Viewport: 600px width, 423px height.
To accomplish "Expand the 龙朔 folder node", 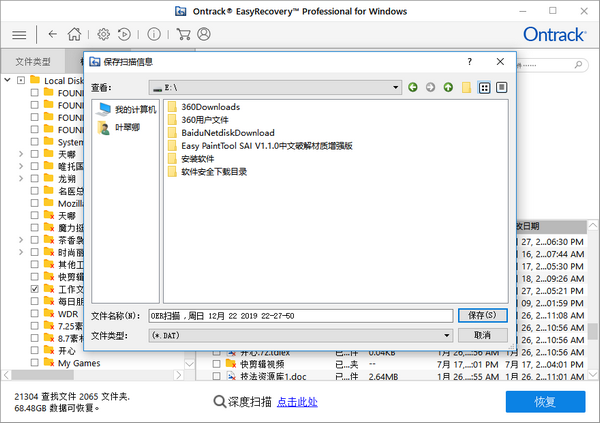I will click(x=21, y=179).
